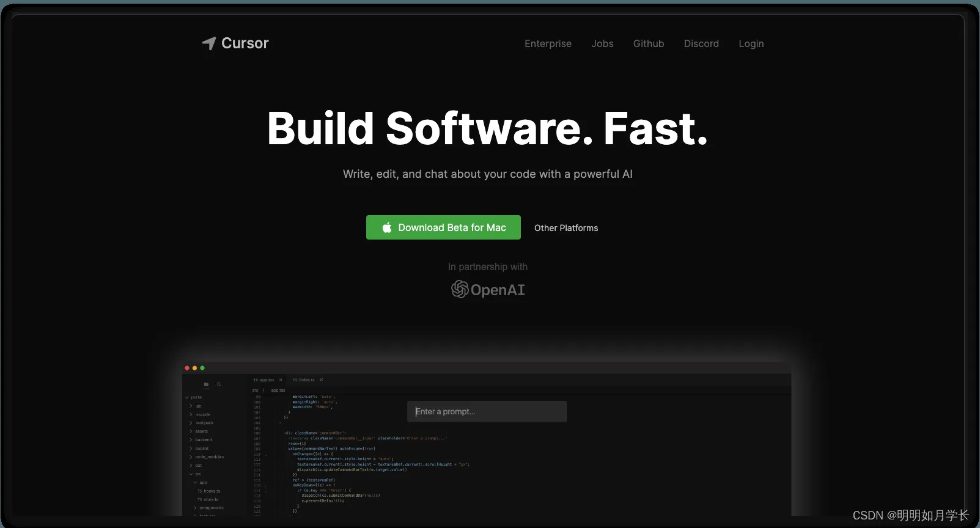
Task: Click the fold arrow at line 110
Action: tap(265, 454)
